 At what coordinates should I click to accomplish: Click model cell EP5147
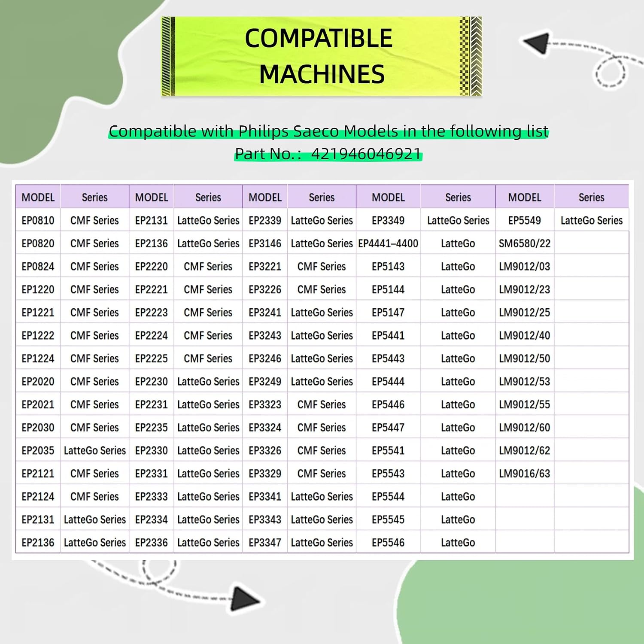[x=388, y=313]
